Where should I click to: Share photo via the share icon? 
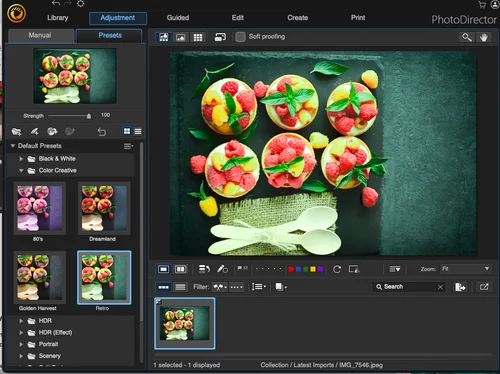click(x=484, y=287)
